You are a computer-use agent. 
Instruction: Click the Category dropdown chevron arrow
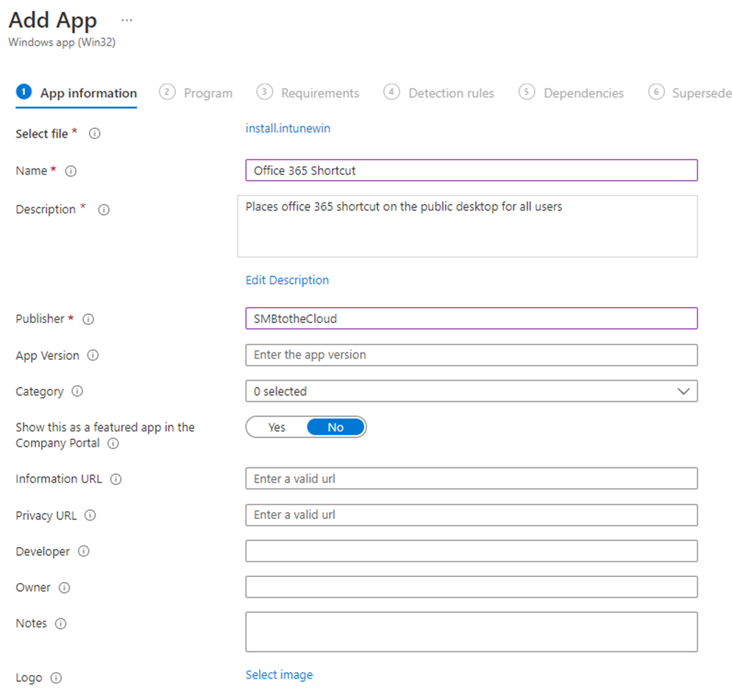tap(683, 392)
